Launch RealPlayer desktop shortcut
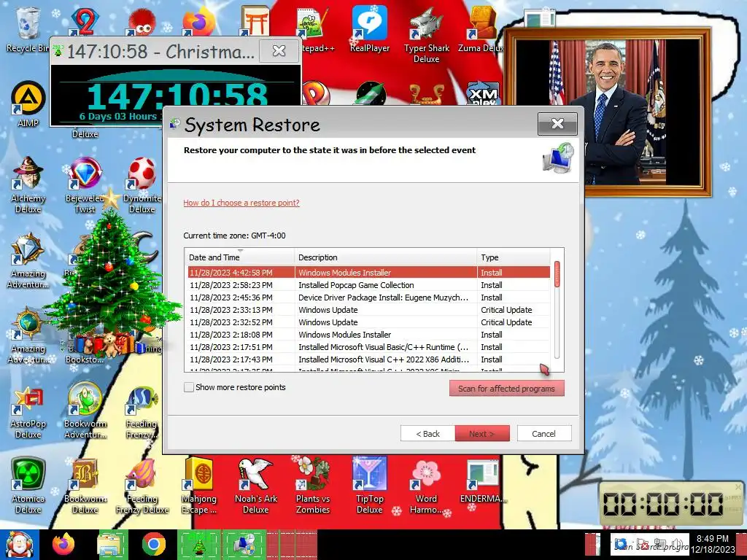The height and width of the screenshot is (560, 747). pos(369,29)
